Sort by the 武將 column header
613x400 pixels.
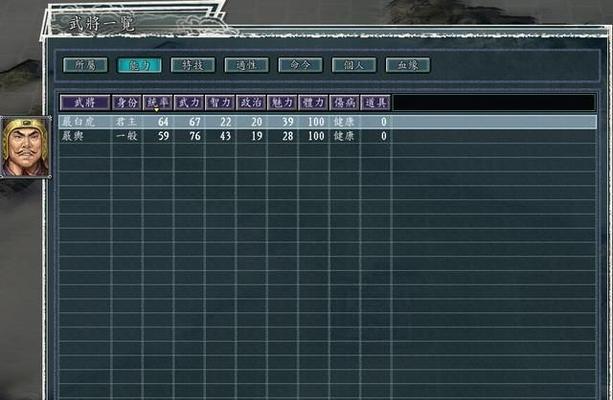pos(85,103)
